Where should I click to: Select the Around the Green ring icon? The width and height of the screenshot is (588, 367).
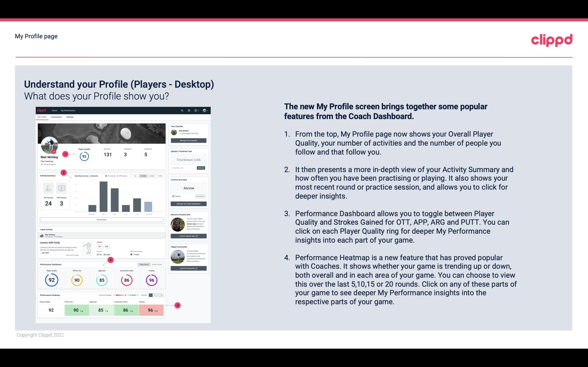pos(127,279)
